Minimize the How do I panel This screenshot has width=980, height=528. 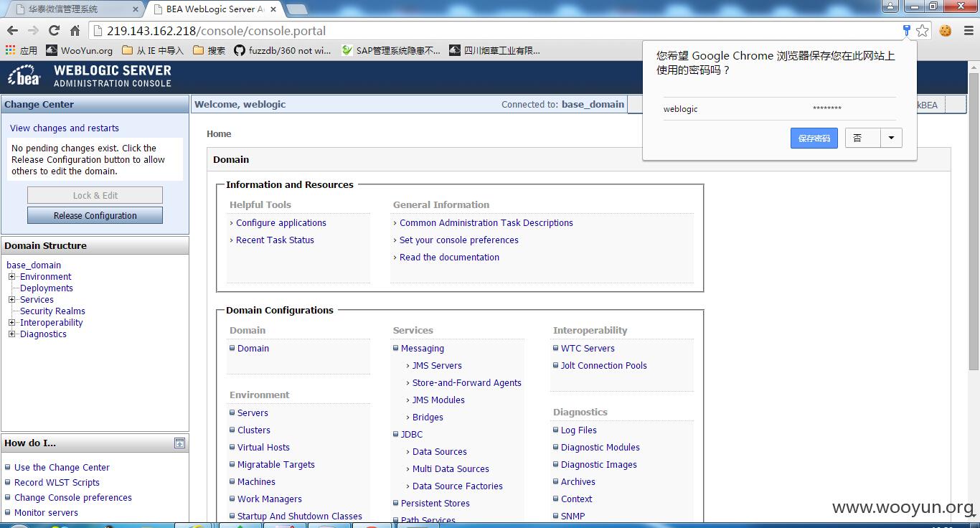coord(179,443)
